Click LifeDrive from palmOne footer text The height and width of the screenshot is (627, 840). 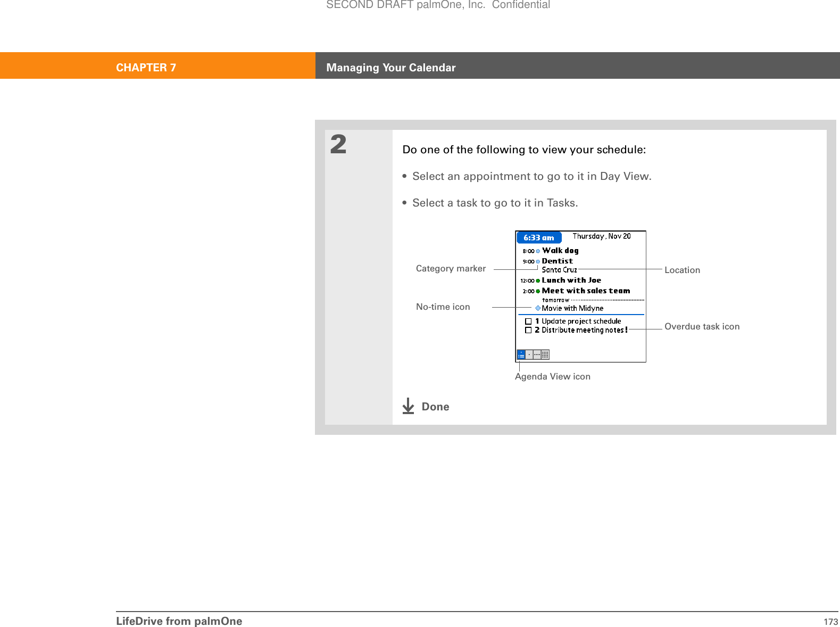coord(179,621)
